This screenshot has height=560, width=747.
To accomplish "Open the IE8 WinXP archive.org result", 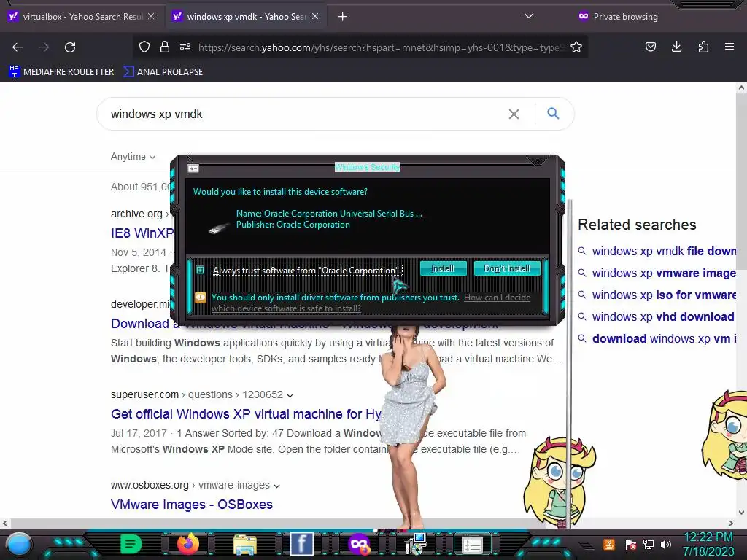I will (142, 233).
